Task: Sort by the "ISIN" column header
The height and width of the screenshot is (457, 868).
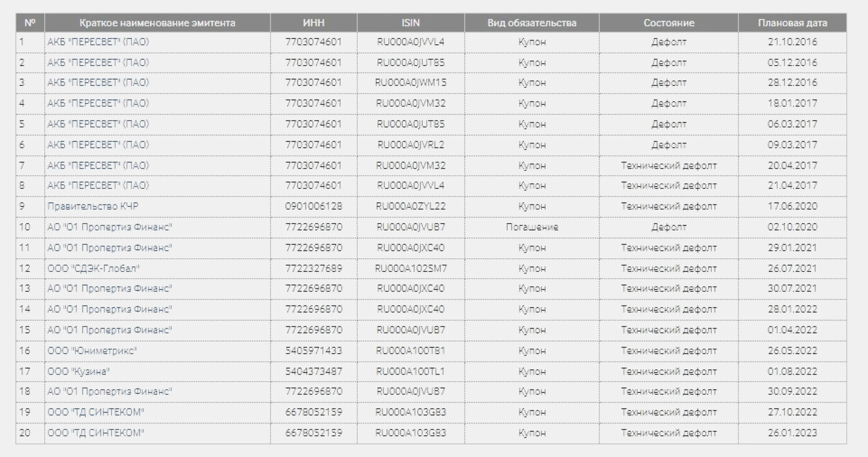Action: 410,23
